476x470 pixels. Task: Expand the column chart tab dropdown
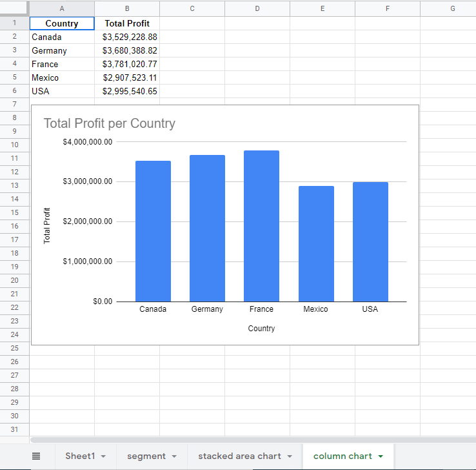click(x=381, y=456)
